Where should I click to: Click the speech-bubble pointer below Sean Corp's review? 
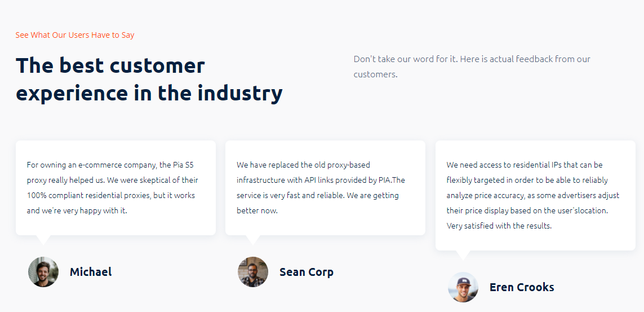click(x=253, y=239)
